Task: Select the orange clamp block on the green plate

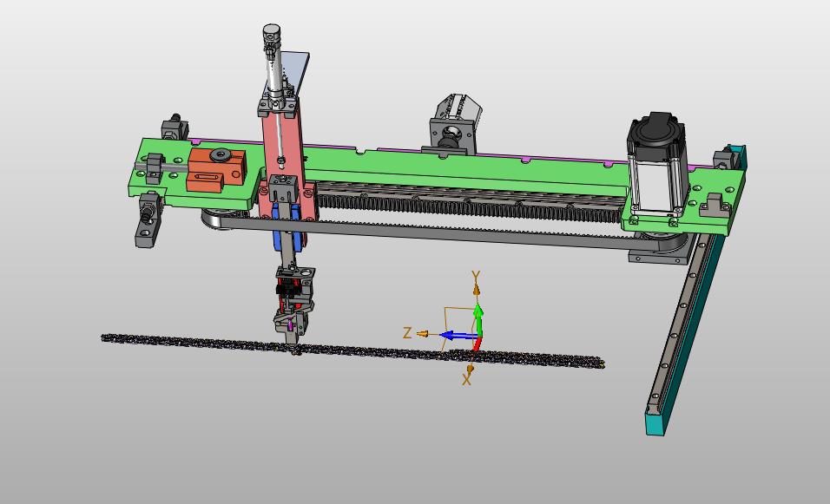Action: [216, 169]
